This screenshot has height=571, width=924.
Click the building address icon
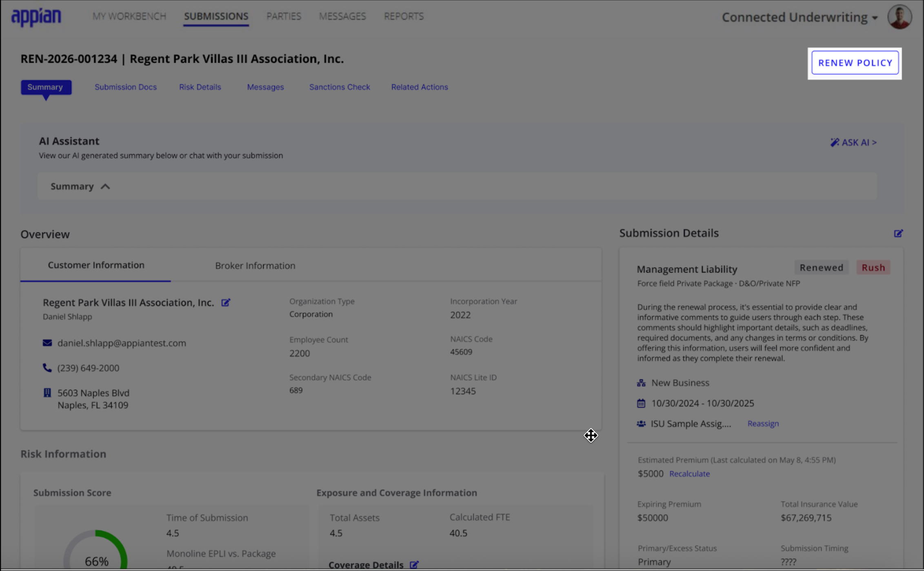(x=47, y=393)
